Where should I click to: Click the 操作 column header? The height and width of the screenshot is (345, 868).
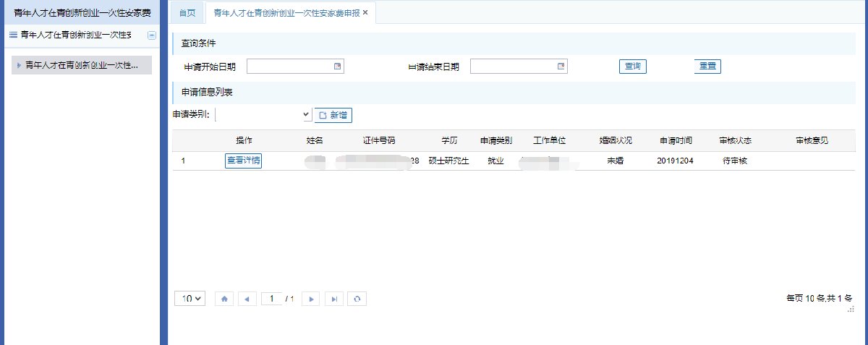pyautogui.click(x=244, y=140)
